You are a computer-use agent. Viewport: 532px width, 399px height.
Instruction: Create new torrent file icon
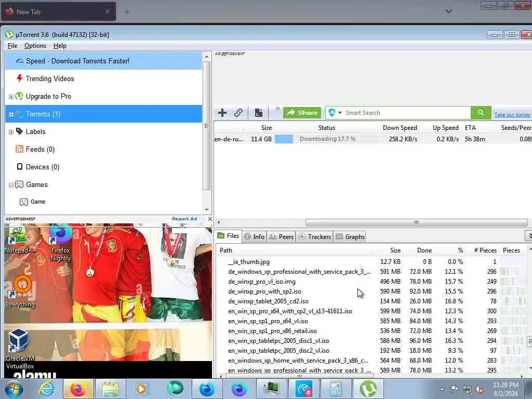[259, 113]
